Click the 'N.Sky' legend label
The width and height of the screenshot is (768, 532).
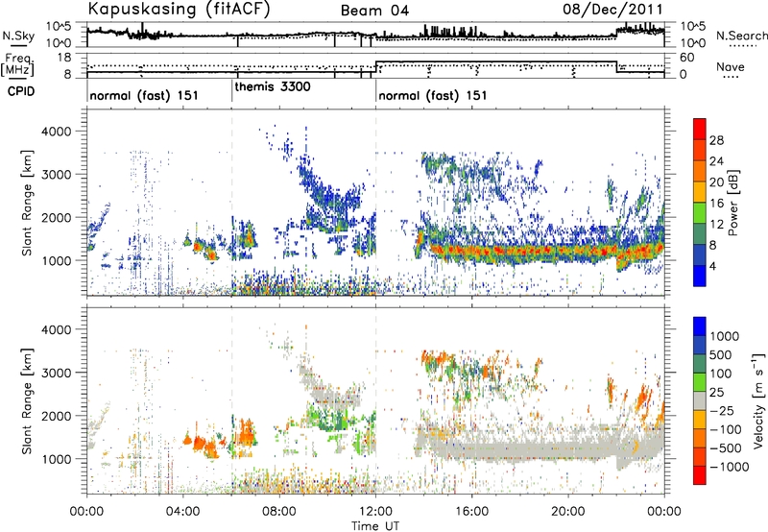pyautogui.click(x=18, y=36)
